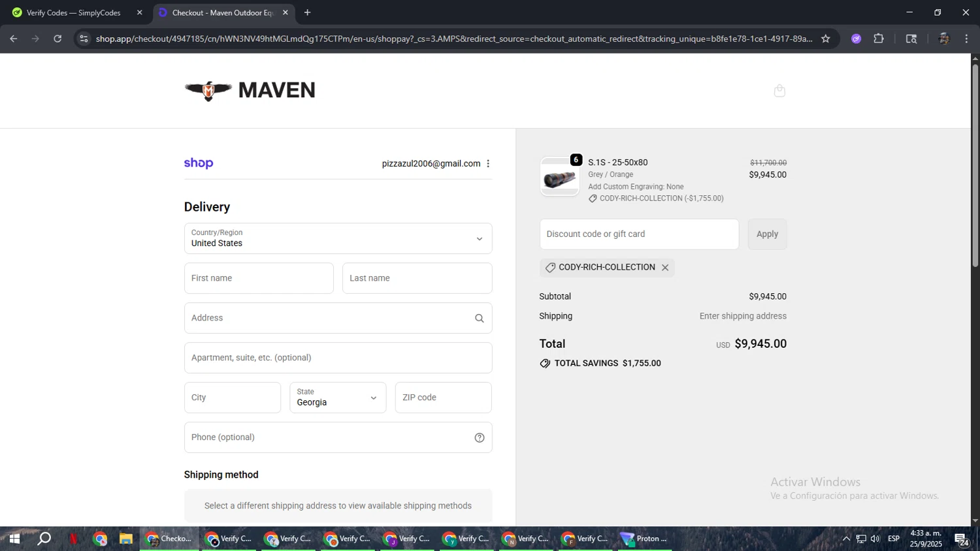Image resolution: width=980 pixels, height=551 pixels.
Task: Bookmark this page with the star icon
Action: click(825, 39)
